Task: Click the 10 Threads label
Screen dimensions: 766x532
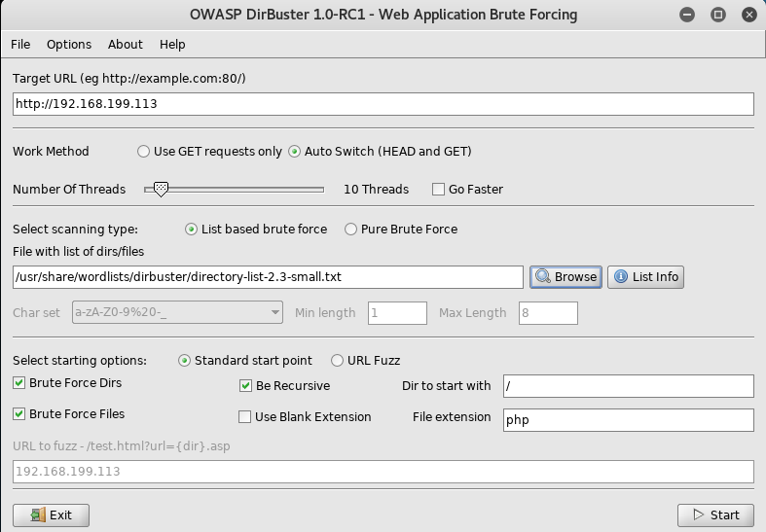Action: click(376, 190)
